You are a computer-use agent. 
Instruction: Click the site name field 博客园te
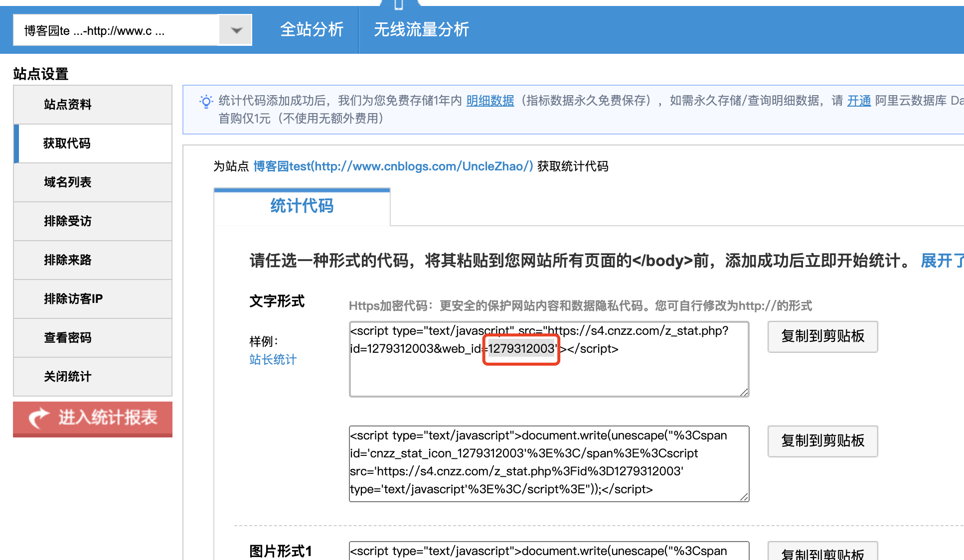pos(117,30)
